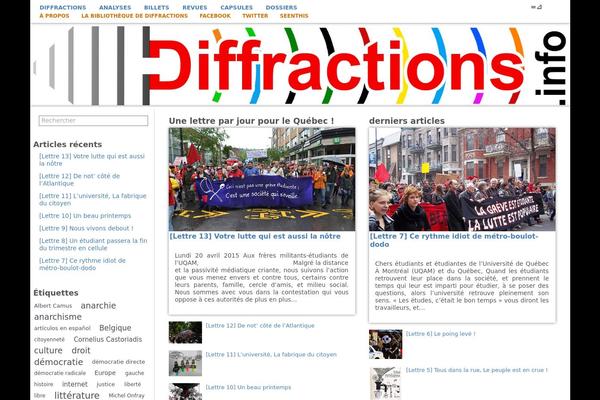Viewport: 600px width, 400px height.
Task: Select the démocratie directe tag
Action: 118,362
